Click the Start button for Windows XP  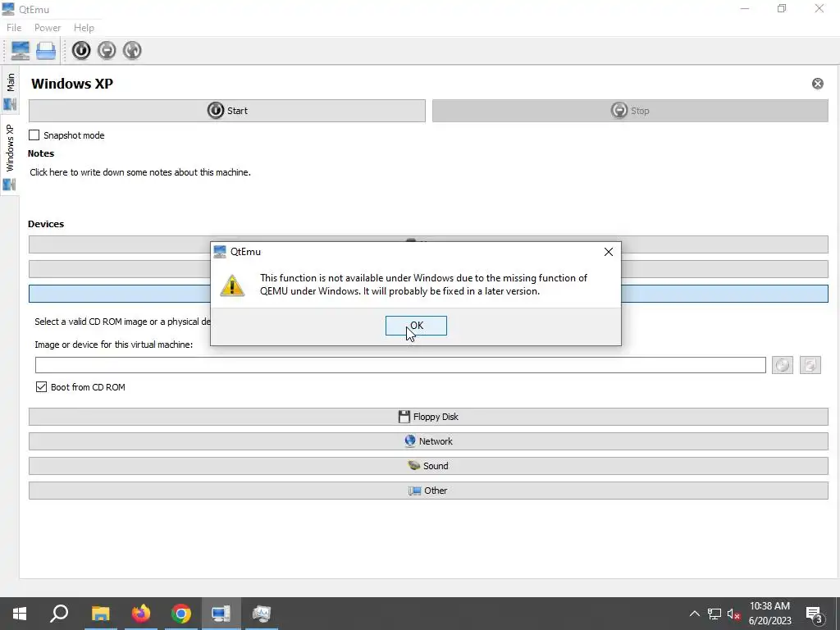click(x=227, y=111)
